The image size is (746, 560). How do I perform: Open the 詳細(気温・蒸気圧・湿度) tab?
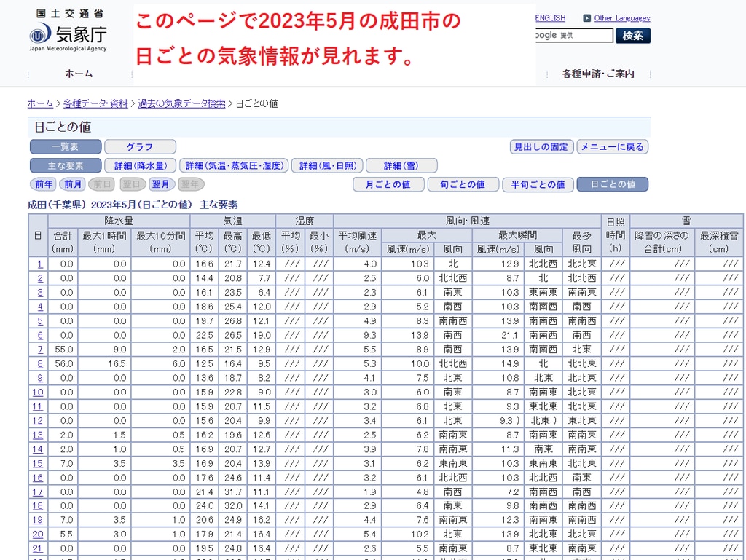click(x=234, y=165)
